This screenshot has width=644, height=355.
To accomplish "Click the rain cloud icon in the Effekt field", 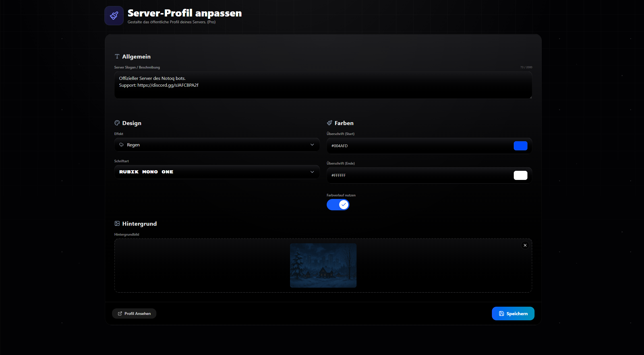I will pyautogui.click(x=121, y=145).
